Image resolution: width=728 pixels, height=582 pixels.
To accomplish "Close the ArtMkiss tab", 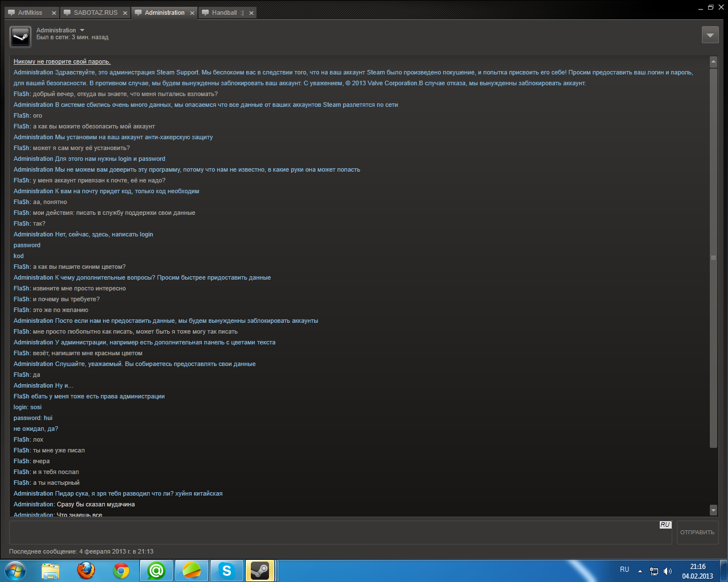I will (x=54, y=13).
